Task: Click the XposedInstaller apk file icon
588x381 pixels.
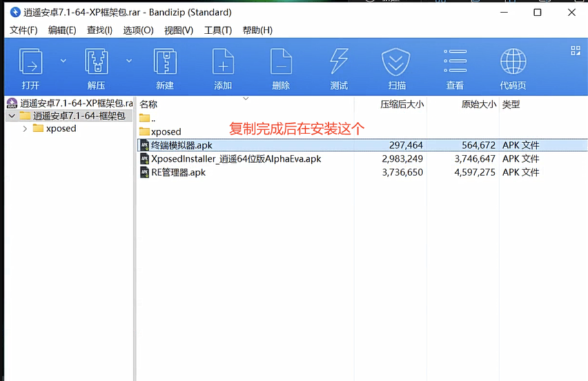Action: [x=144, y=159]
